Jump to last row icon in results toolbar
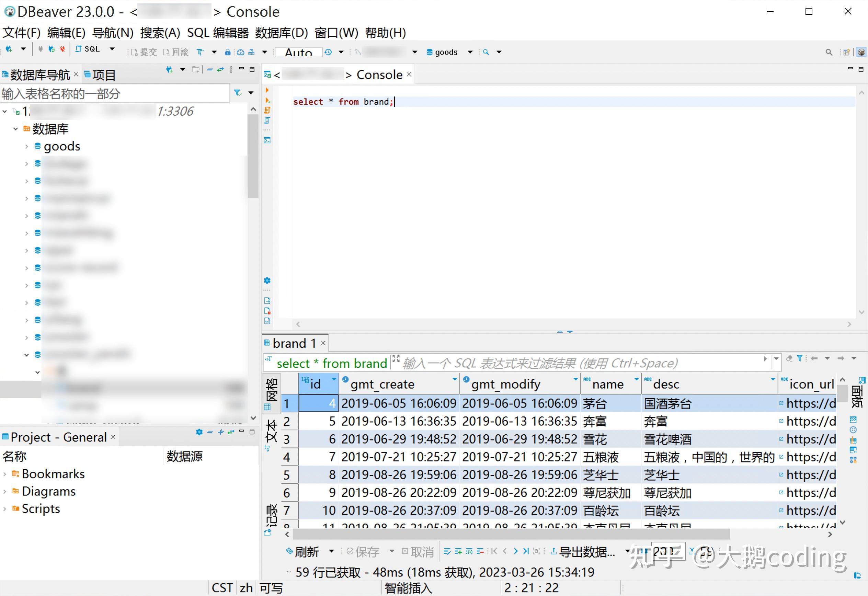Screen dimensions: 868x596 (526, 551)
